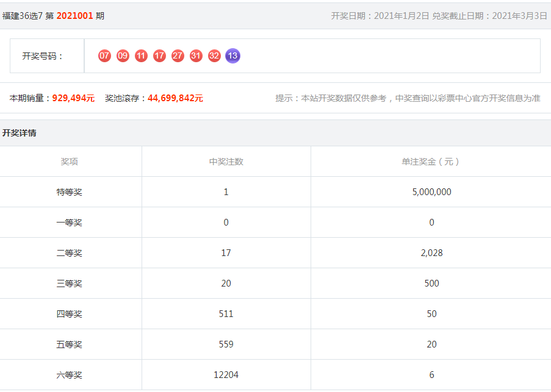This screenshot has height=392, width=551.
Task: Click red lottery ball 32
Action: point(214,56)
